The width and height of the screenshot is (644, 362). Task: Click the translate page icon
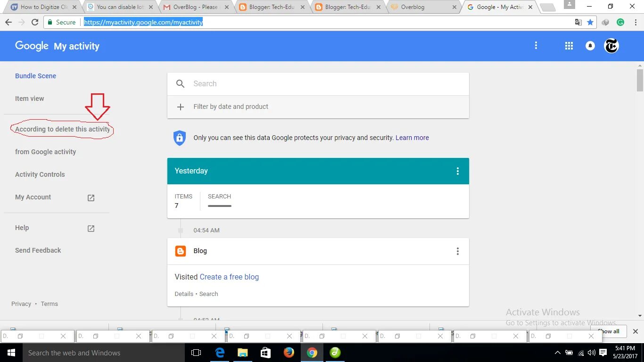click(x=578, y=22)
